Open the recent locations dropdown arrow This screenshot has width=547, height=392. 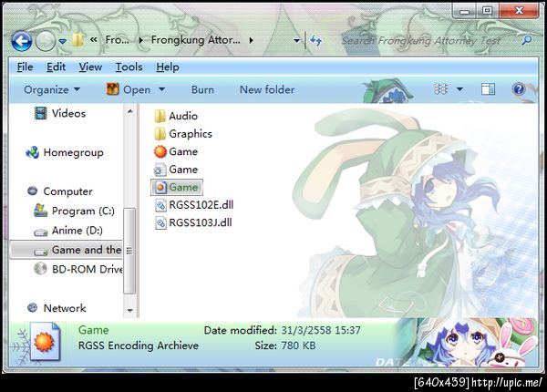click(x=62, y=42)
